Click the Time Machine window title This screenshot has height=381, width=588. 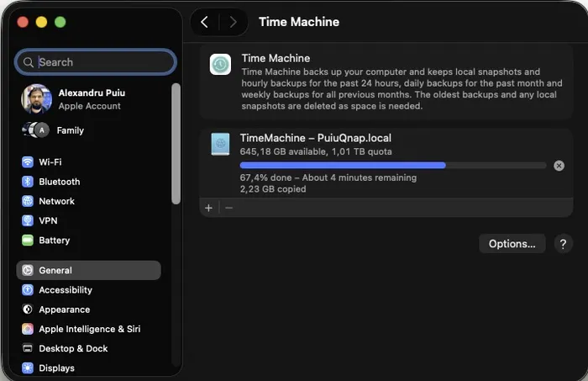pyautogui.click(x=299, y=22)
